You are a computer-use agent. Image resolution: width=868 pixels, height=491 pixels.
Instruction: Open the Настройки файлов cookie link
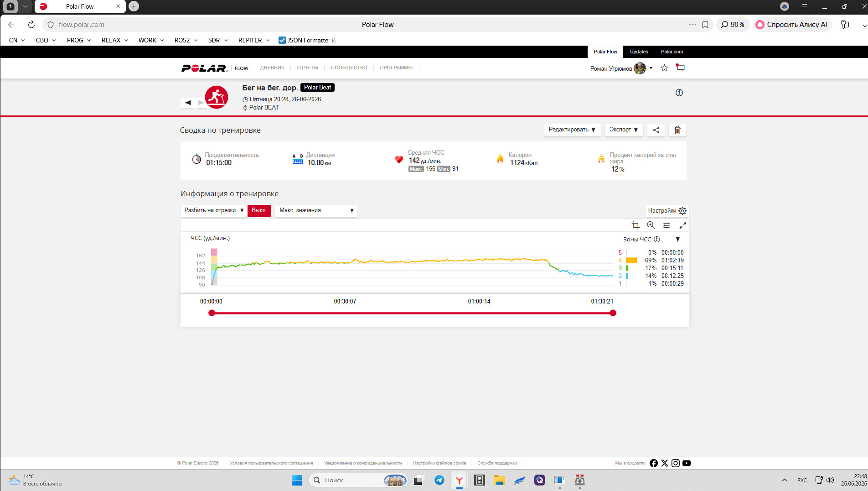[439, 463]
